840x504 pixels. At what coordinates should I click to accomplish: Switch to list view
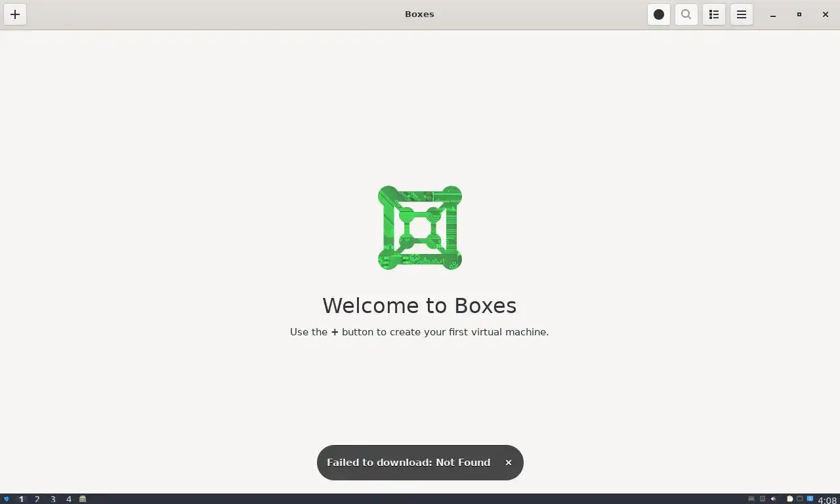tap(714, 14)
